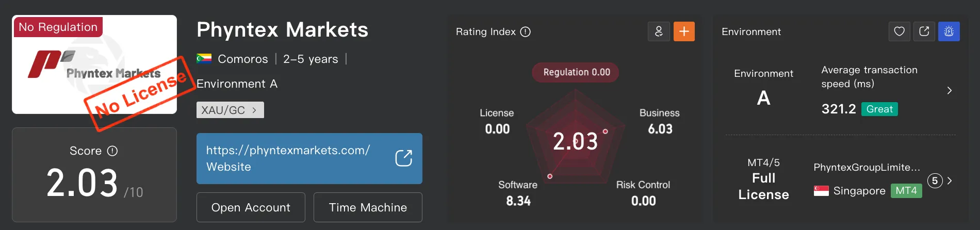Click the external link icon on website button
Screen dimensions: 980x230
[x=403, y=158]
